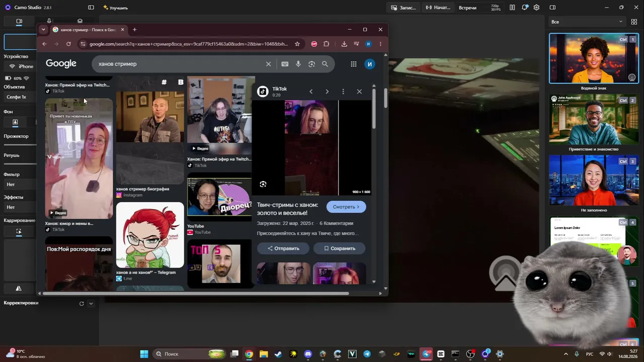Select the Не заполнено scene thumbnail
Image resolution: width=644 pixels, height=362 pixels.
tap(594, 180)
